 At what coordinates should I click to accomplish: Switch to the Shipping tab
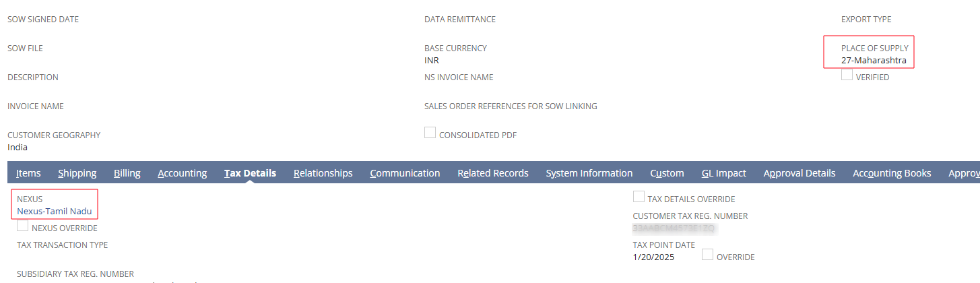pyautogui.click(x=77, y=173)
